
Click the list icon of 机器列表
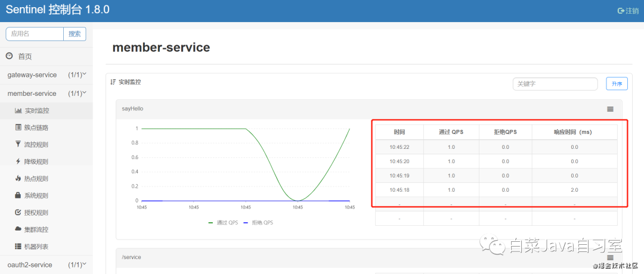(x=18, y=247)
